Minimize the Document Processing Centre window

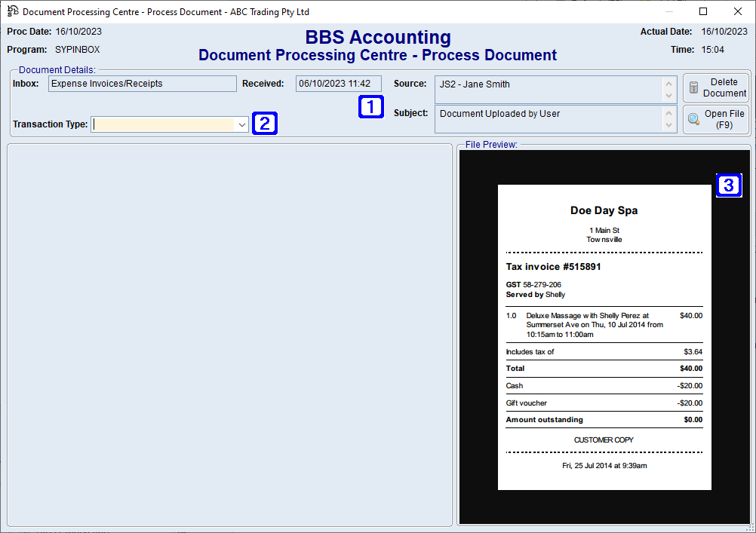click(668, 11)
